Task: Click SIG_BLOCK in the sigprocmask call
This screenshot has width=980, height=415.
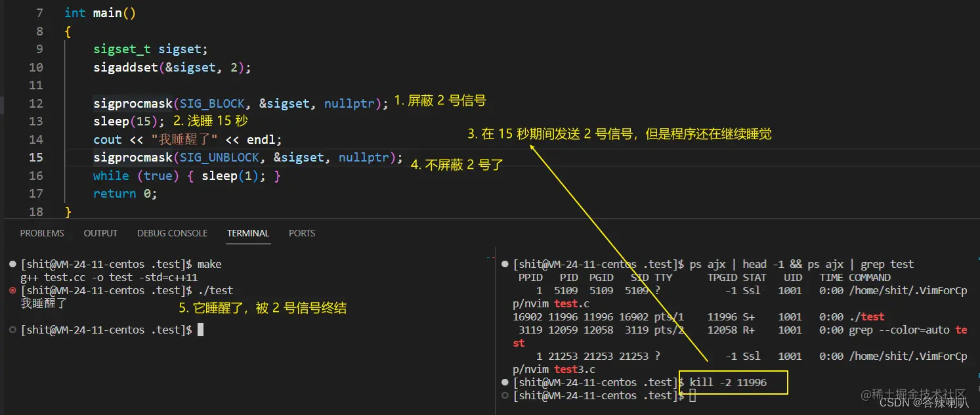Action: [212, 103]
